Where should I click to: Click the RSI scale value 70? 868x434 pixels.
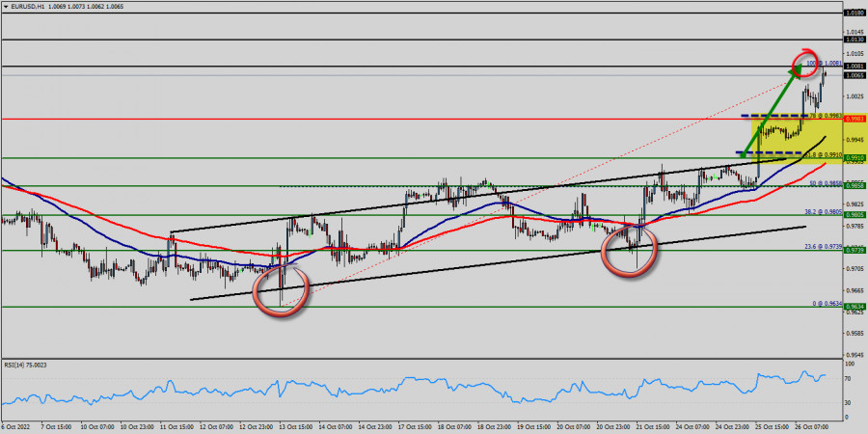(x=849, y=379)
